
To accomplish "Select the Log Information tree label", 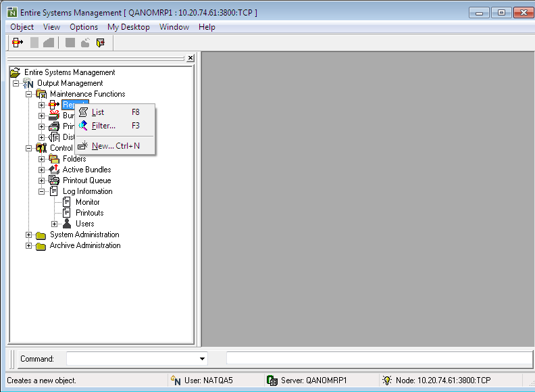I will pyautogui.click(x=87, y=191).
